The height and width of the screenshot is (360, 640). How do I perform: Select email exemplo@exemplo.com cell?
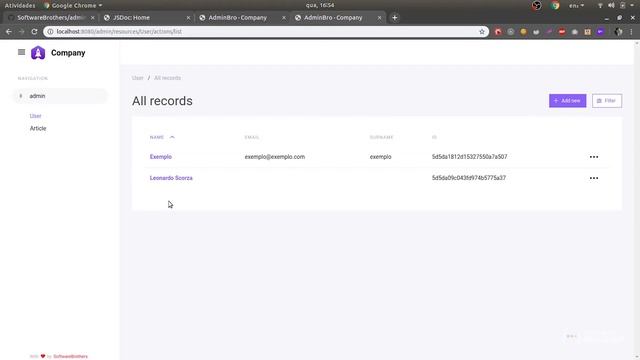275,157
